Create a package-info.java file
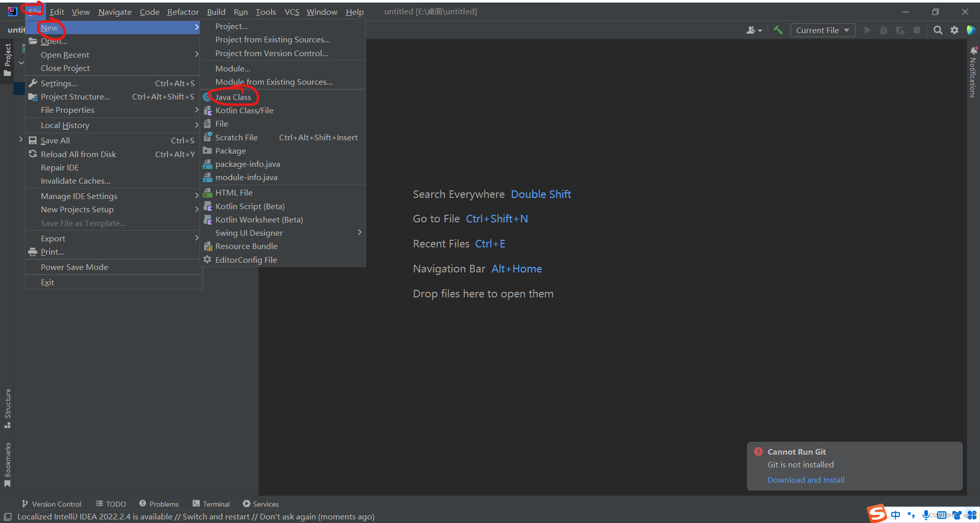 pyautogui.click(x=247, y=164)
